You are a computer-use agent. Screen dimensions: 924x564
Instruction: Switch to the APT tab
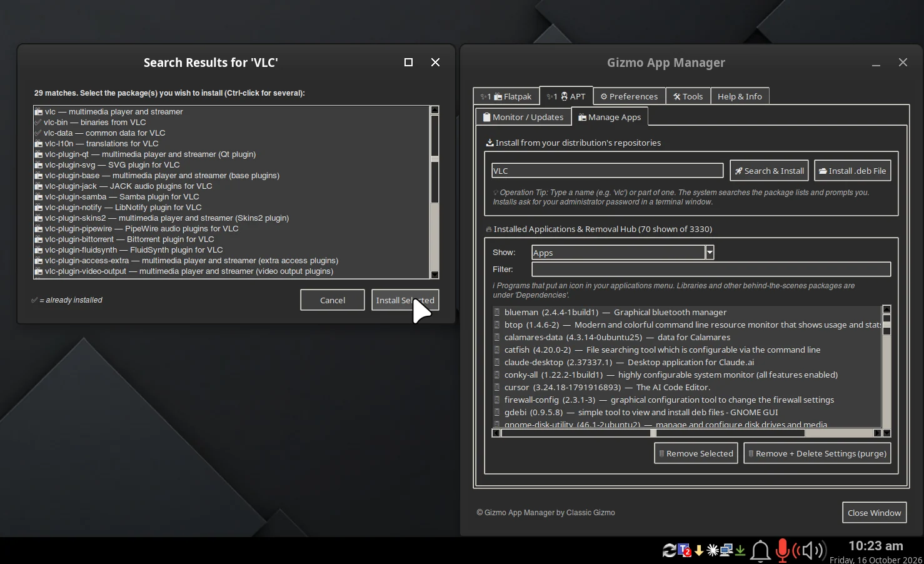pyautogui.click(x=566, y=96)
